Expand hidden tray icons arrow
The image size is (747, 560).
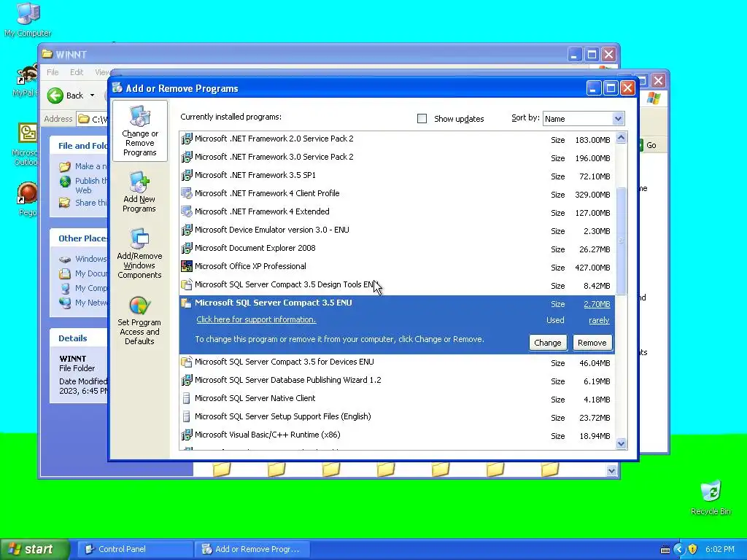pyautogui.click(x=679, y=550)
